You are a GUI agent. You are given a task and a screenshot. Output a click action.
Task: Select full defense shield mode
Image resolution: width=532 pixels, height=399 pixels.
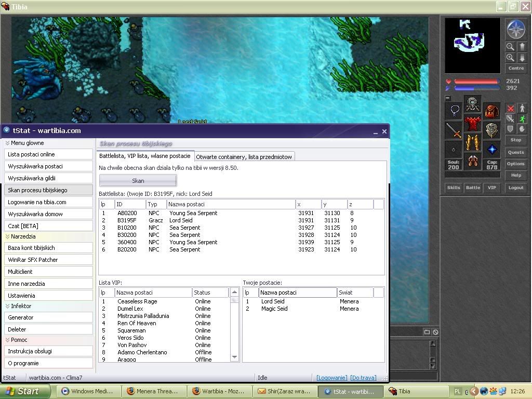[x=510, y=129]
